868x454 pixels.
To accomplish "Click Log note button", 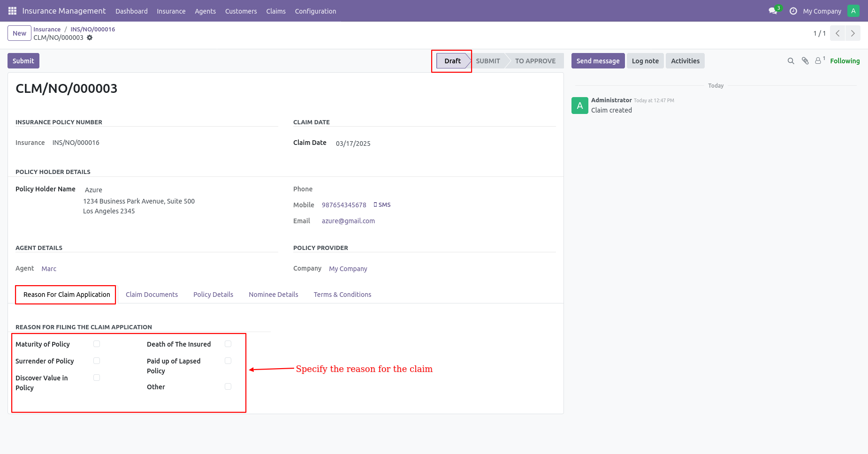I will click(645, 61).
